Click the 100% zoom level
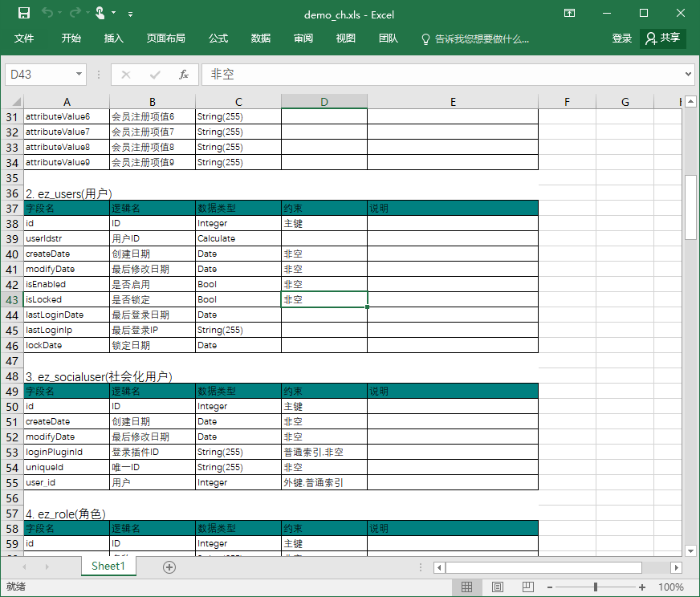 [x=670, y=587]
